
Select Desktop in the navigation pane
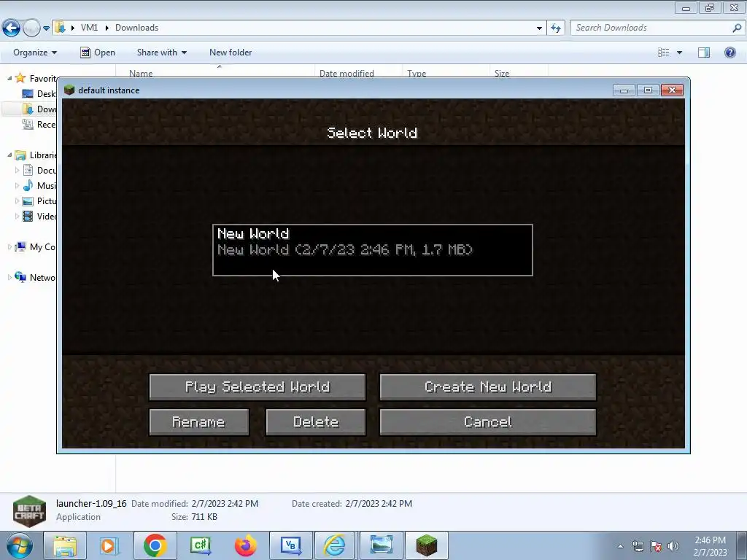coord(39,94)
